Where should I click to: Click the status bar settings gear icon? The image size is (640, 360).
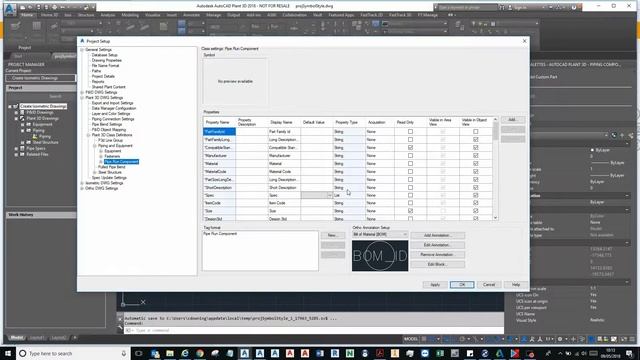560,339
